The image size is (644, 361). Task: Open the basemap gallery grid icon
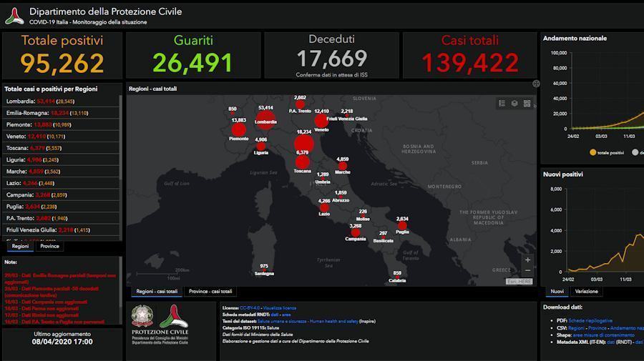[527, 104]
